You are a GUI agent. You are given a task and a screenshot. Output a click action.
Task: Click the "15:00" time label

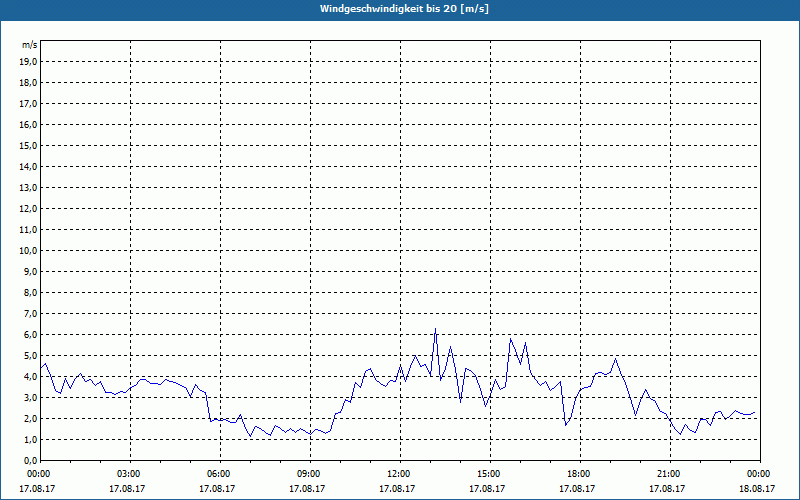point(489,474)
